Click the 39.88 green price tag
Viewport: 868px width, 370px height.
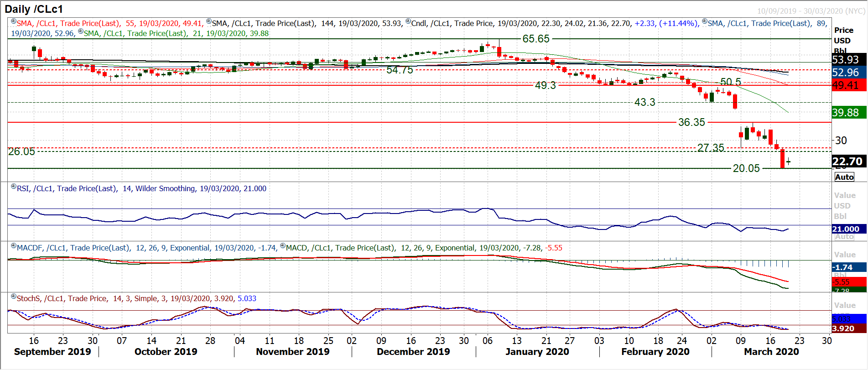(x=849, y=113)
